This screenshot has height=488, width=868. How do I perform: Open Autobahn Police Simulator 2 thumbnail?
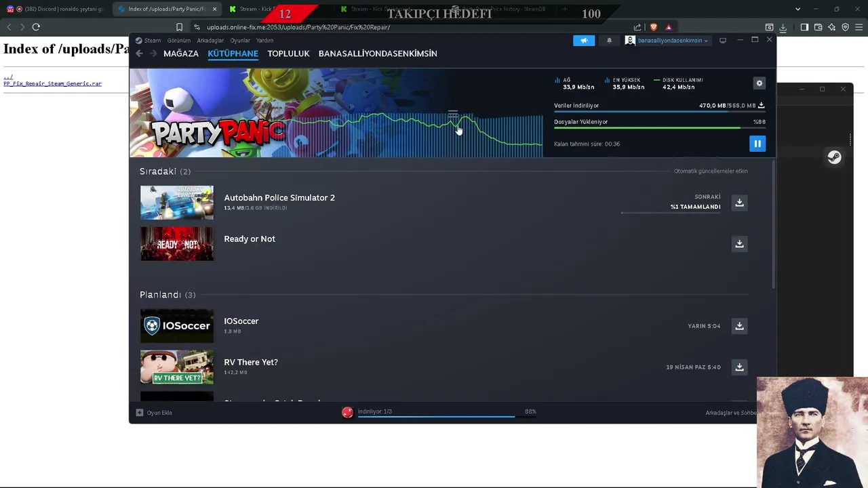click(x=177, y=203)
